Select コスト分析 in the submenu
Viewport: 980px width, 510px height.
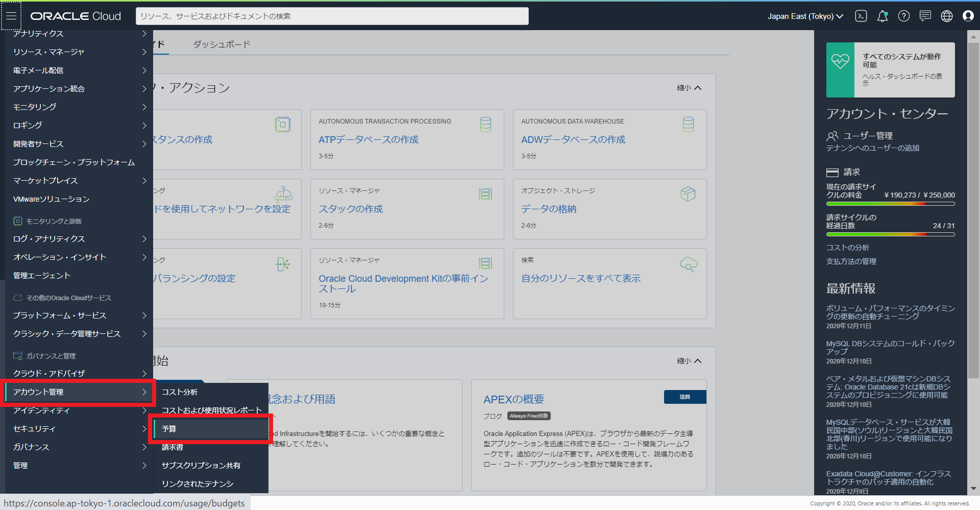(x=180, y=392)
